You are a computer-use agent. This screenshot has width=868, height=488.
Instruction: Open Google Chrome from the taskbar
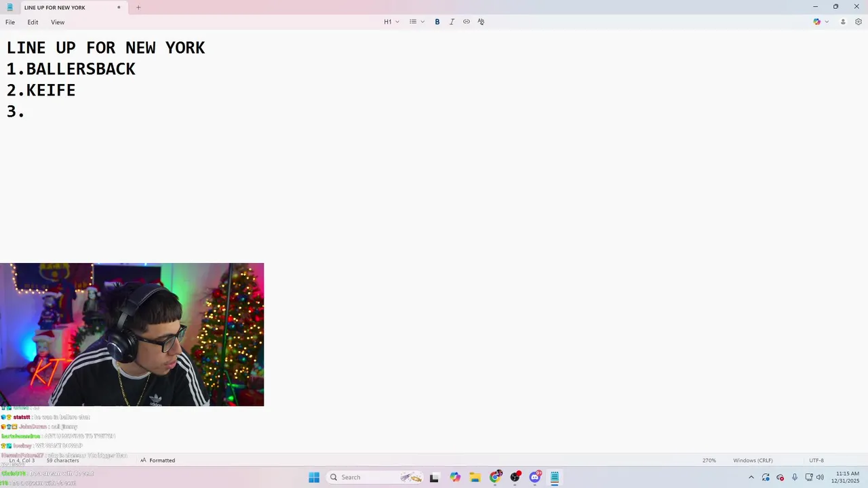[x=496, y=477]
